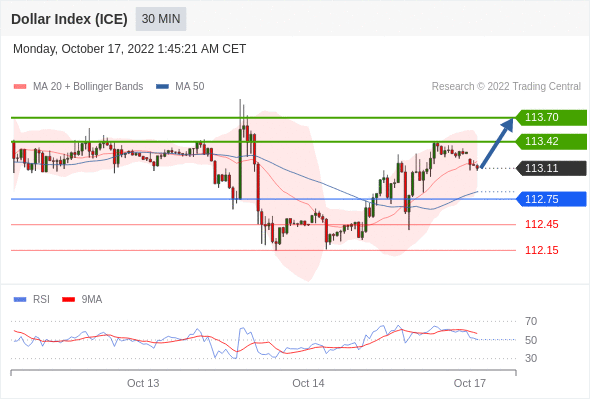
Task: Click the Oct 17 timeline label
Action: [470, 383]
